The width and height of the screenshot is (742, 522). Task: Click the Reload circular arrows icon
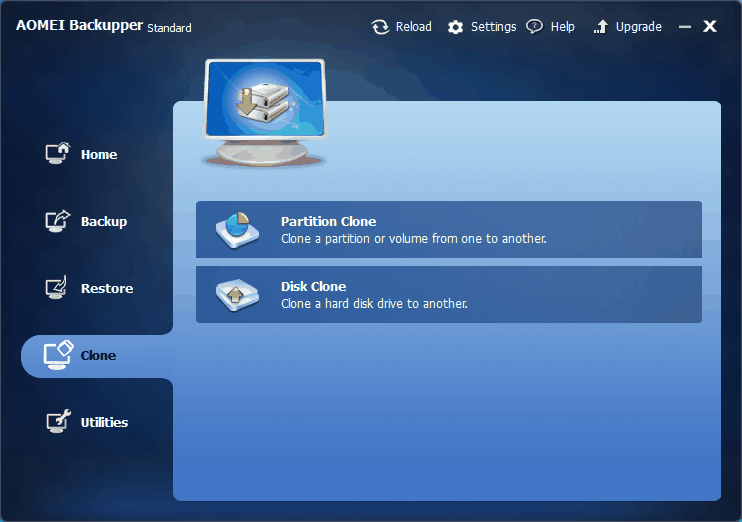(x=380, y=27)
